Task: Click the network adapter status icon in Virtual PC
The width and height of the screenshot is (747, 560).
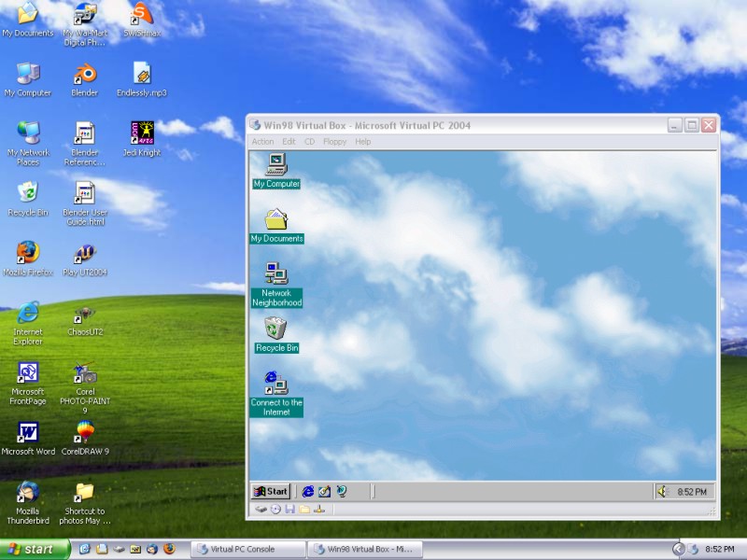Action: click(x=319, y=510)
